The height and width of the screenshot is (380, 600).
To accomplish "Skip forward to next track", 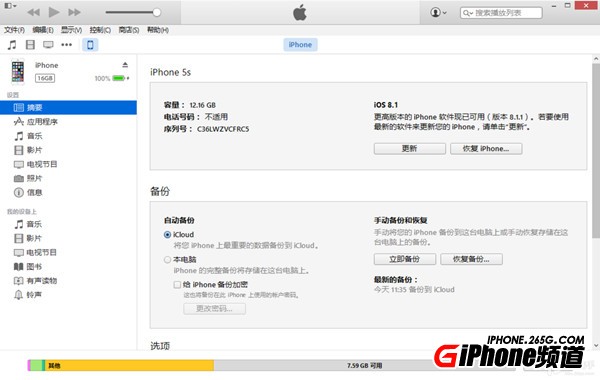I will click(x=74, y=12).
